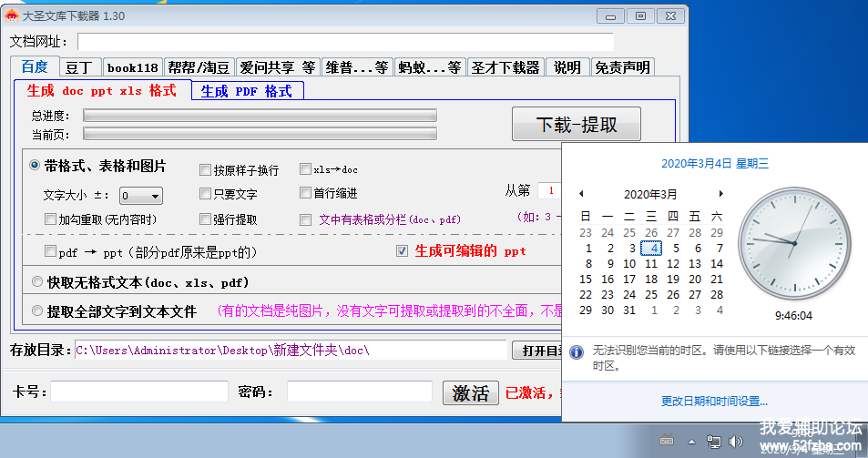Switch to the 维普...等 tab
Image resolution: width=868 pixels, height=458 pixels.
tap(356, 67)
